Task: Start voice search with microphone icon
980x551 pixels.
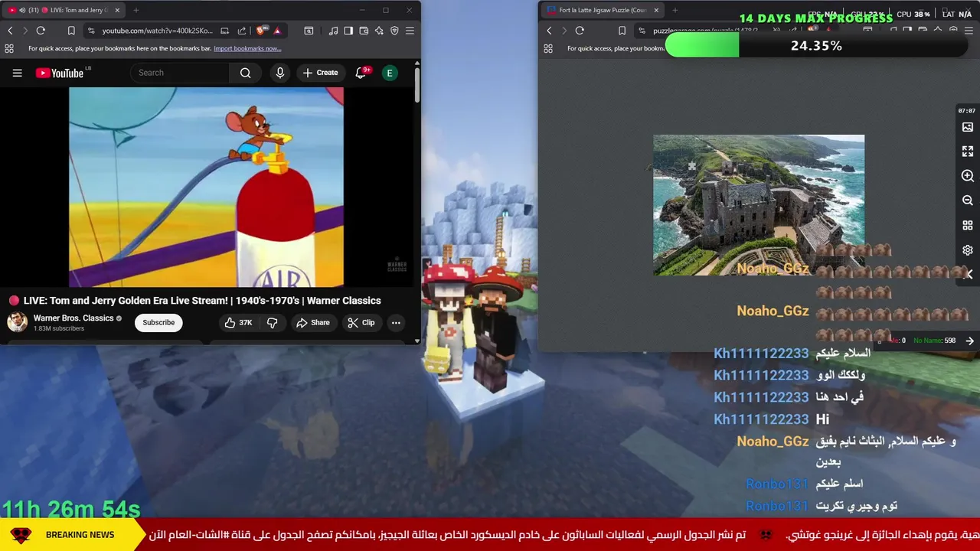Action: tap(280, 73)
